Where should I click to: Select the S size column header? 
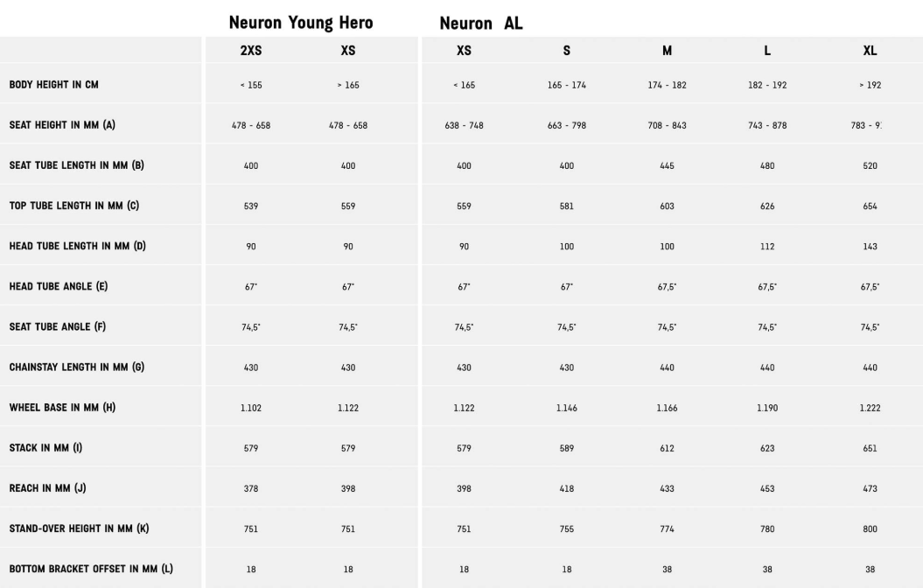[567, 51]
